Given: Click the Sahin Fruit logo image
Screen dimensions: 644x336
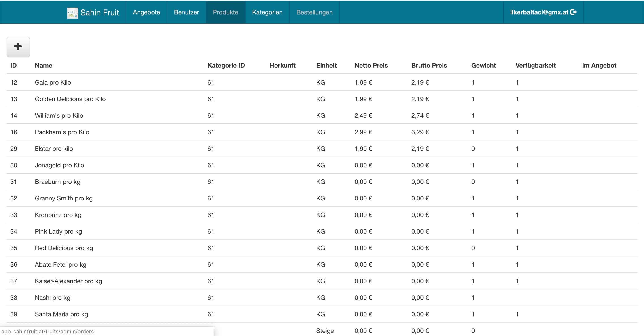Looking at the screenshot, I should click(72, 13).
